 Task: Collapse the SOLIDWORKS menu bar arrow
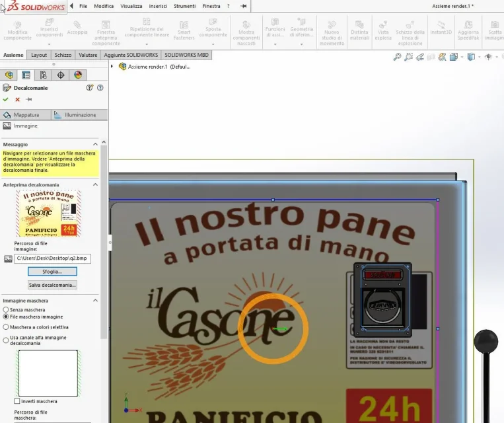(71, 6)
